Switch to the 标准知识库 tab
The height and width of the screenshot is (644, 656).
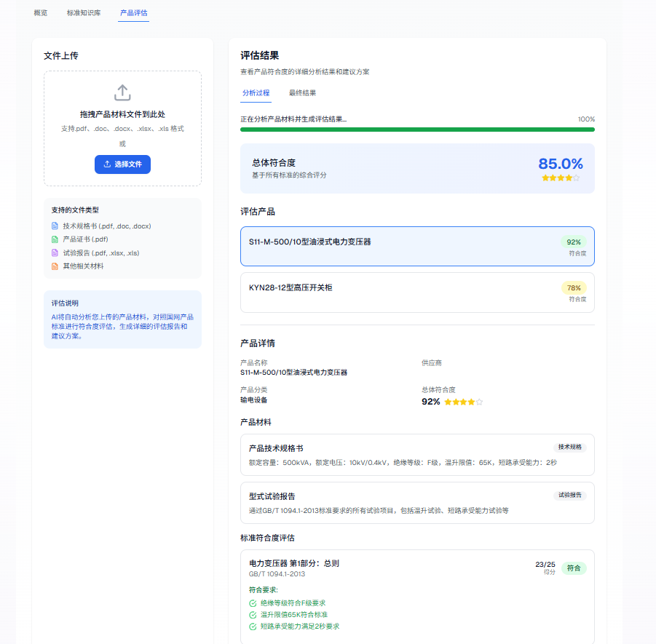coord(84,13)
